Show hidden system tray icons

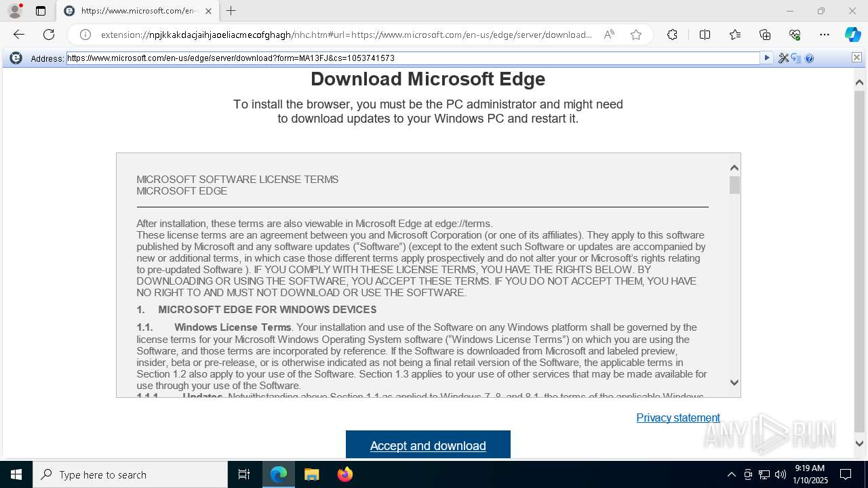(731, 474)
